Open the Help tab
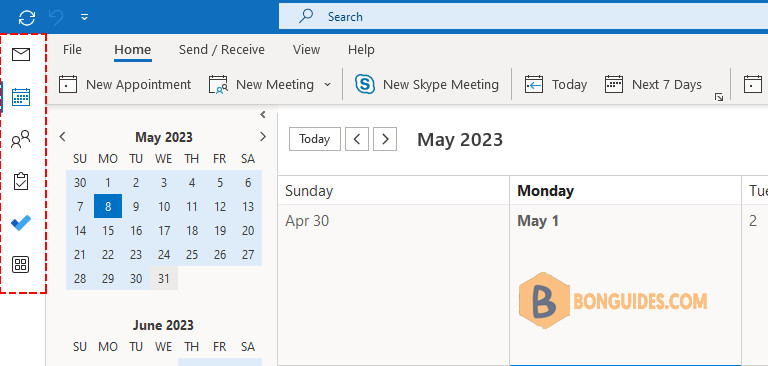 (x=361, y=49)
